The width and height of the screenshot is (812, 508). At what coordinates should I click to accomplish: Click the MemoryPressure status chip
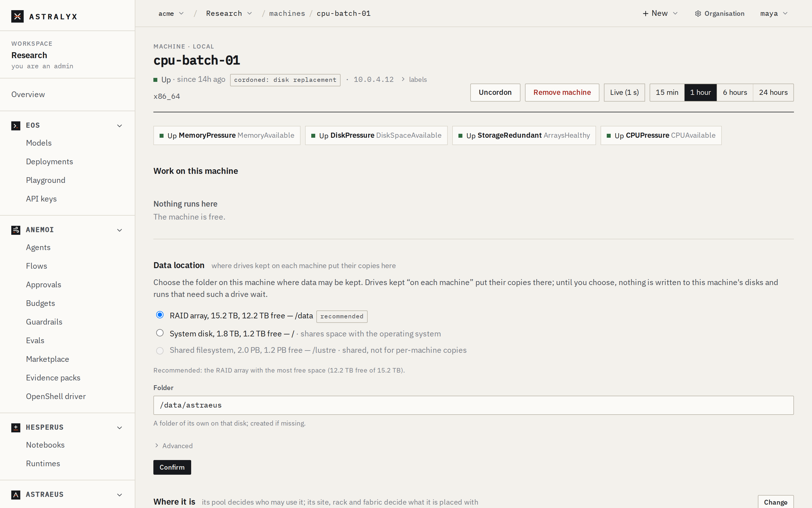click(227, 135)
